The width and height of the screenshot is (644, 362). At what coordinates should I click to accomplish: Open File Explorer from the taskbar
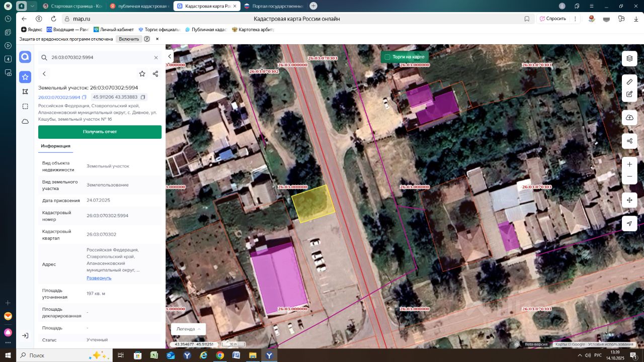click(x=253, y=355)
